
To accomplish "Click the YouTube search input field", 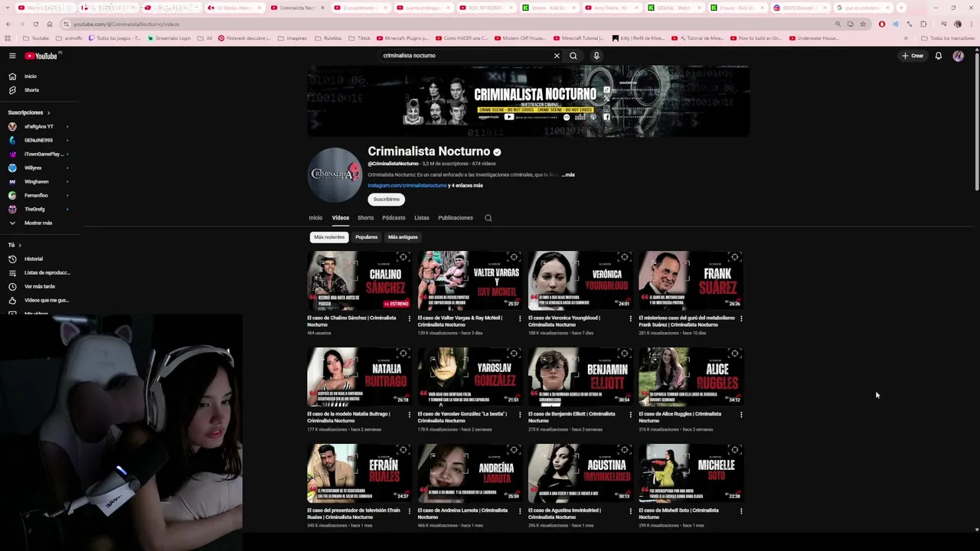I will coord(465,56).
